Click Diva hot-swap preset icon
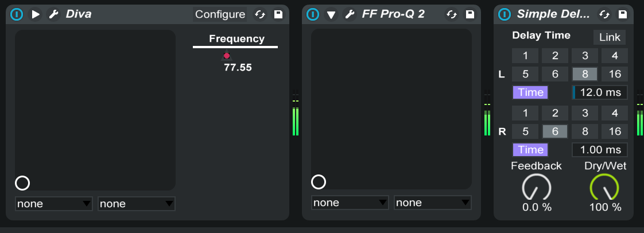644x233 pixels. point(259,14)
